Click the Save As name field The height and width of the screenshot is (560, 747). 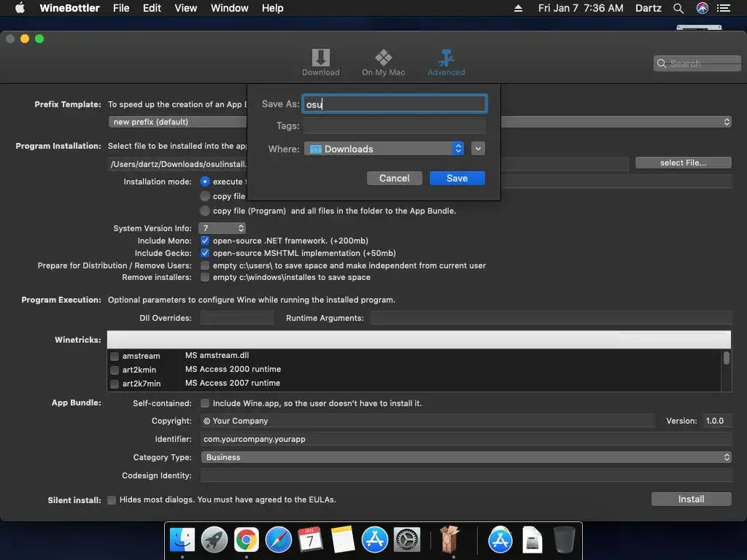395,104
